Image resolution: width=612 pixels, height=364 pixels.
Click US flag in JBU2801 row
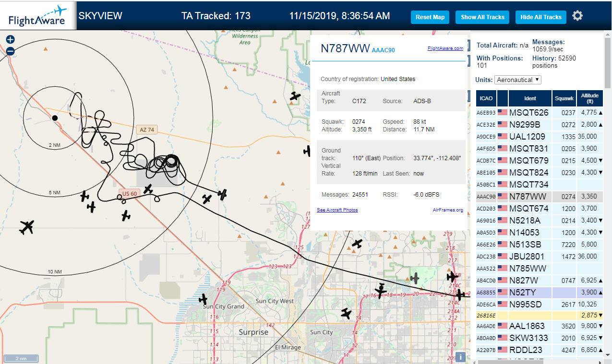[x=503, y=257]
